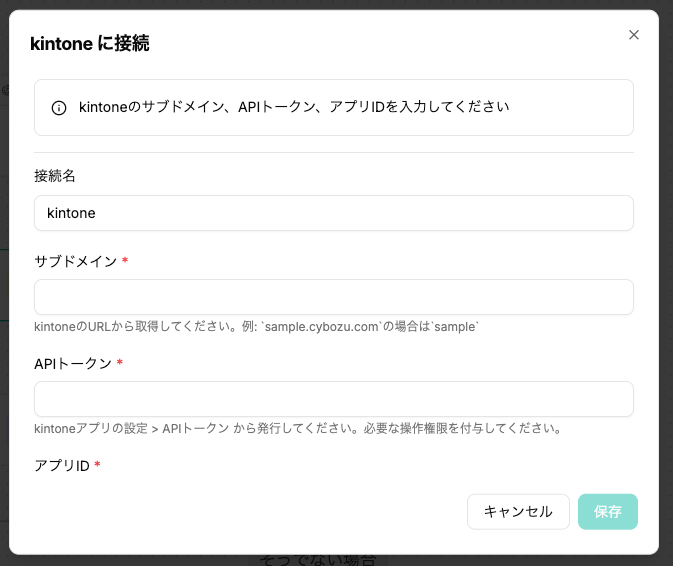
Task: Focus the 接続名 input field
Action: click(333, 213)
